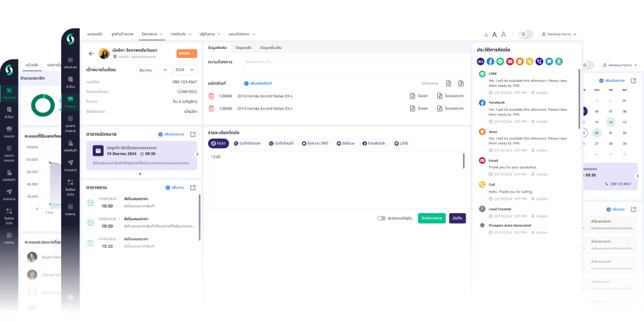
Task: Select the Note contact detail tab
Action: click(x=218, y=143)
